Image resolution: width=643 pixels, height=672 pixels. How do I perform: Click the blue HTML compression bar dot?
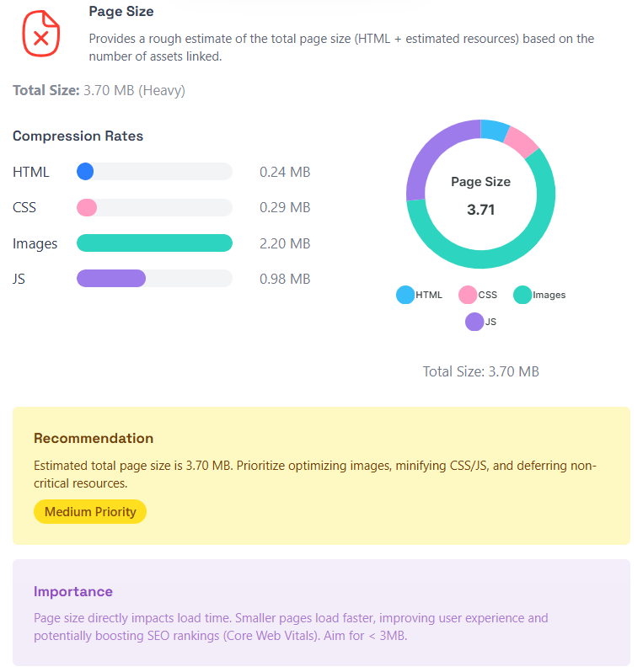85,172
